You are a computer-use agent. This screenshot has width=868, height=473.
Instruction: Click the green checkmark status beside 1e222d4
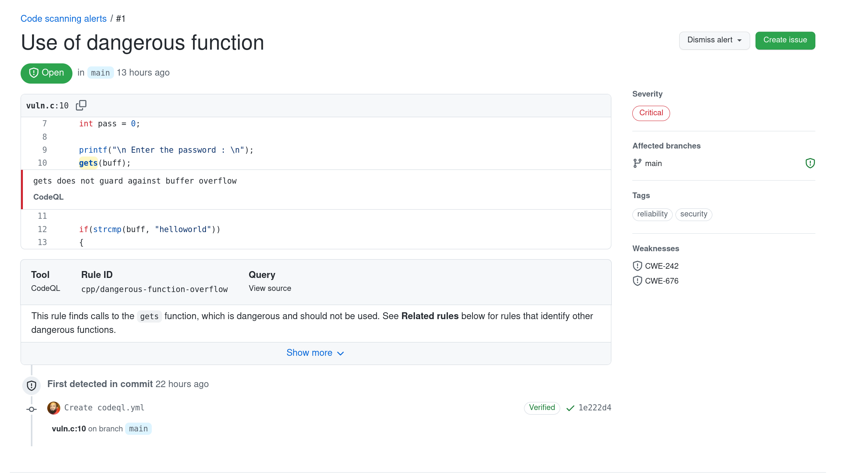(x=570, y=408)
